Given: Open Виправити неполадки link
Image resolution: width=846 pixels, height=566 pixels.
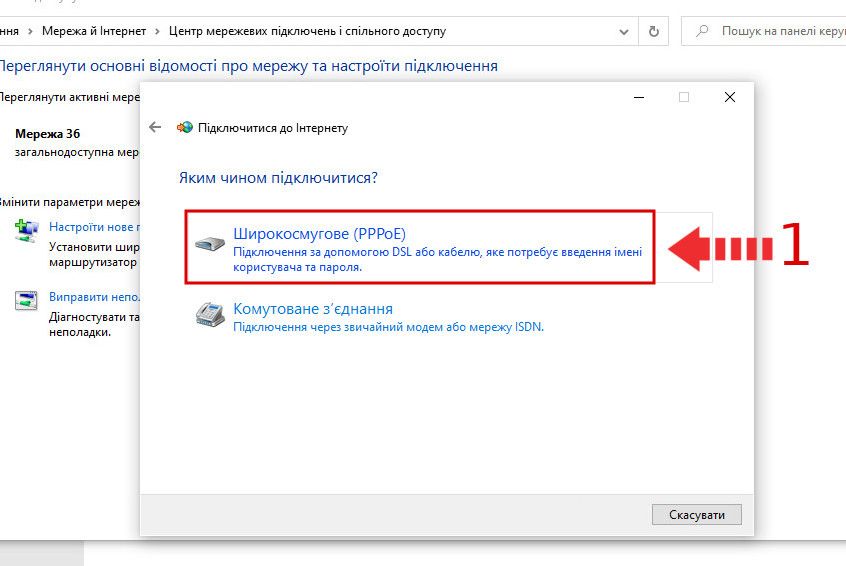Looking at the screenshot, I should pos(94,297).
